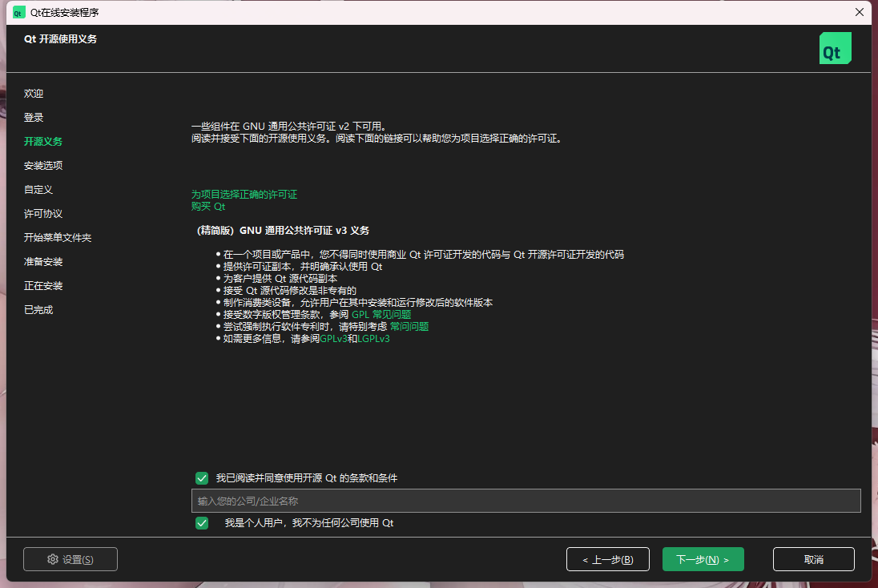Cancel the installation with 取消
878x588 pixels.
coord(814,559)
